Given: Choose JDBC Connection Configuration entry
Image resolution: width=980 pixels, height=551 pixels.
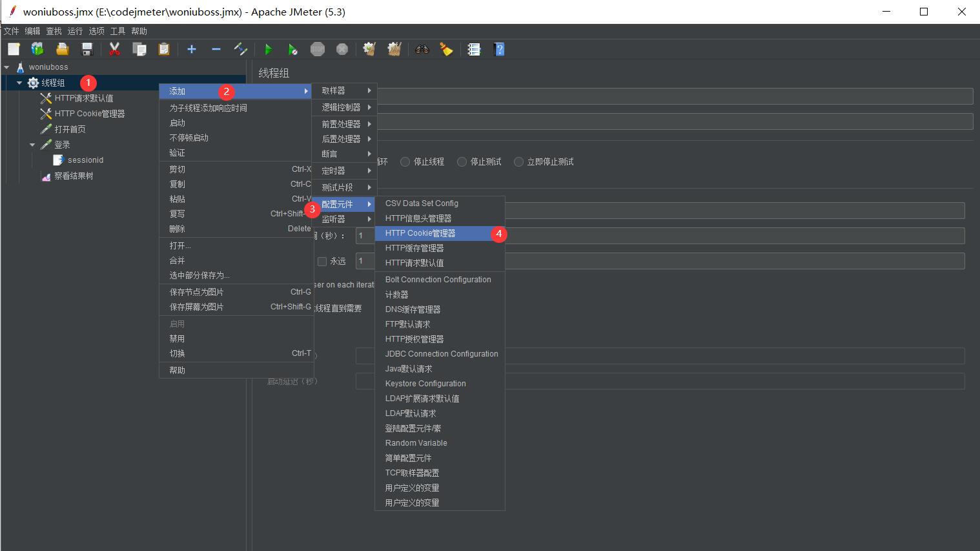Looking at the screenshot, I should coord(440,354).
